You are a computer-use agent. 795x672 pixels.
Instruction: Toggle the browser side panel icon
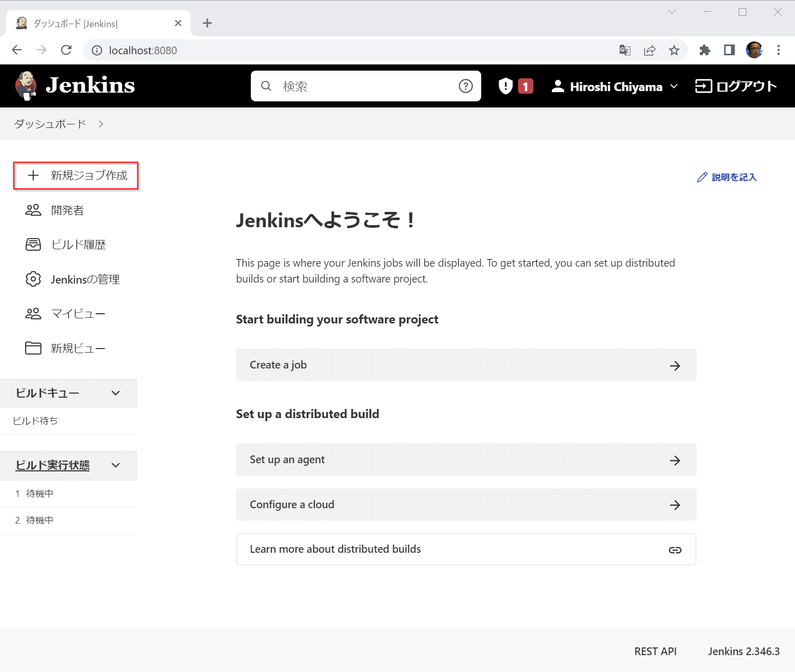[729, 50]
